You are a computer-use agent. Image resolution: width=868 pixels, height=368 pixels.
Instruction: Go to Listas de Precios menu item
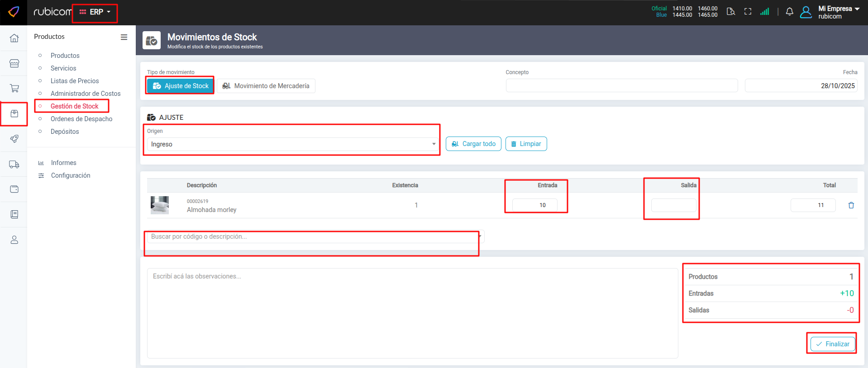(x=75, y=81)
